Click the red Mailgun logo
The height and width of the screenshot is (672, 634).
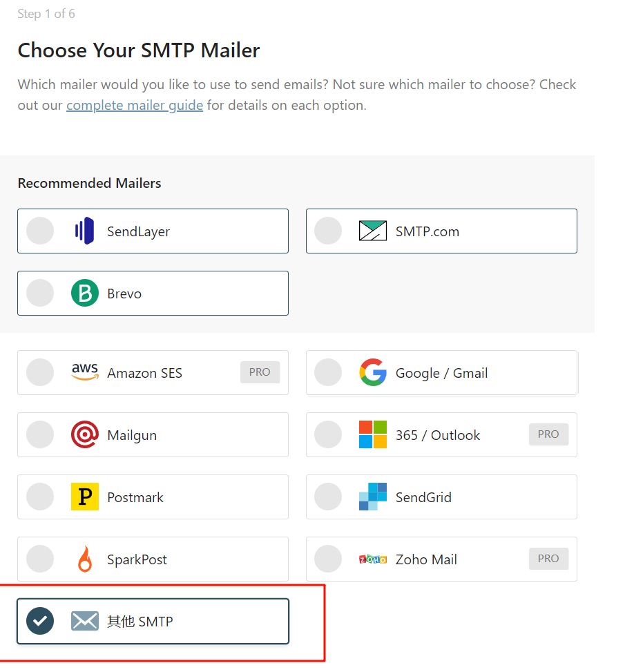pyautogui.click(x=85, y=435)
